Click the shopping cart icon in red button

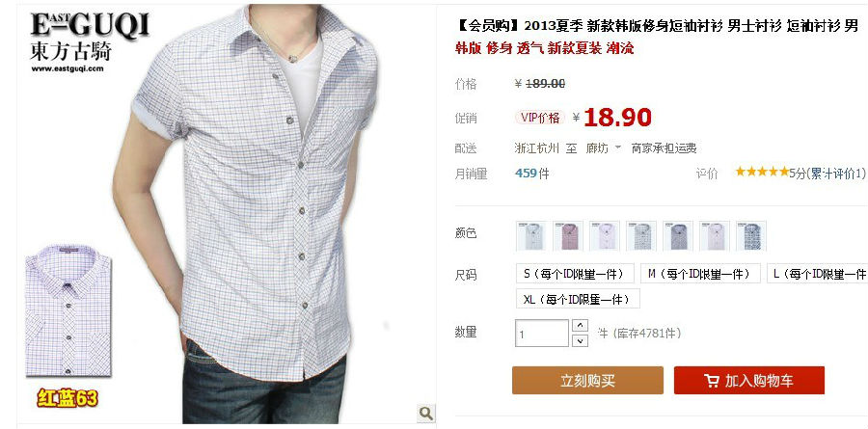pos(712,381)
